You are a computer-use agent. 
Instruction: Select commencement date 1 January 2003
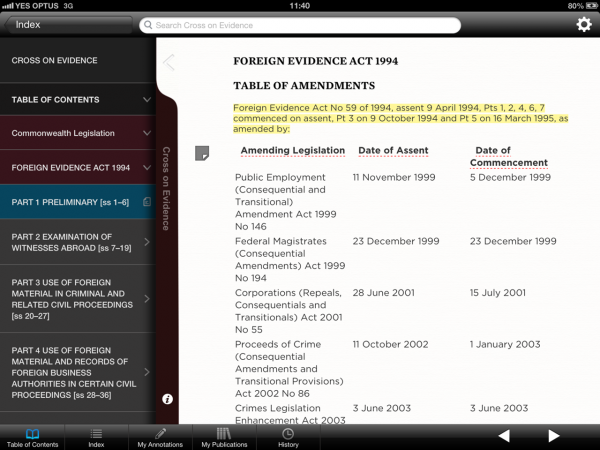click(505, 344)
